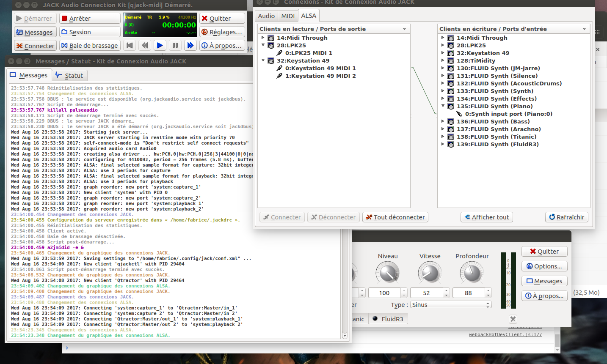Viewport: 607px width, 364px height.
Task: Click the Arrêter stop button
Action: click(x=90, y=19)
